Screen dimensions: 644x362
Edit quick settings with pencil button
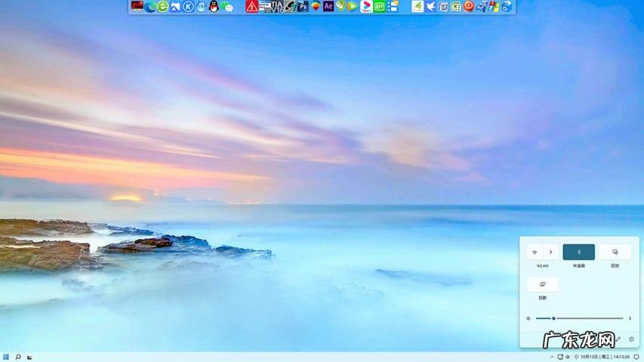point(618,339)
